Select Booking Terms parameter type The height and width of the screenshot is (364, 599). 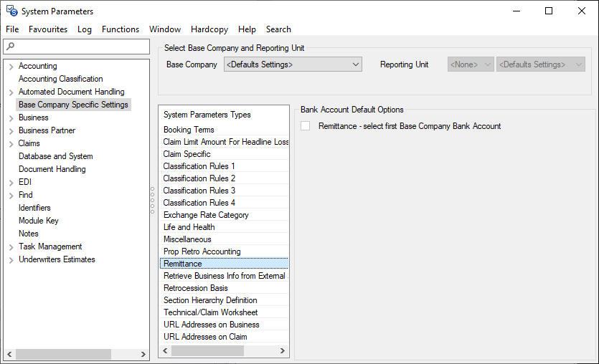189,130
